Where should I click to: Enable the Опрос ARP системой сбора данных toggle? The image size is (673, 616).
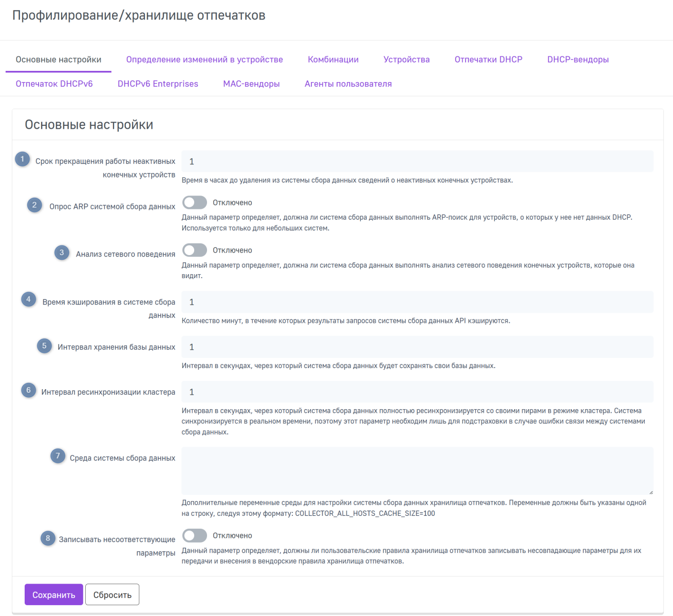195,203
